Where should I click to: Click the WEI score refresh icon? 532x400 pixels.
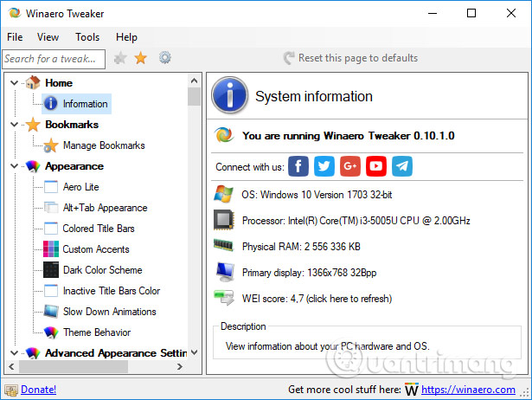pos(224,298)
